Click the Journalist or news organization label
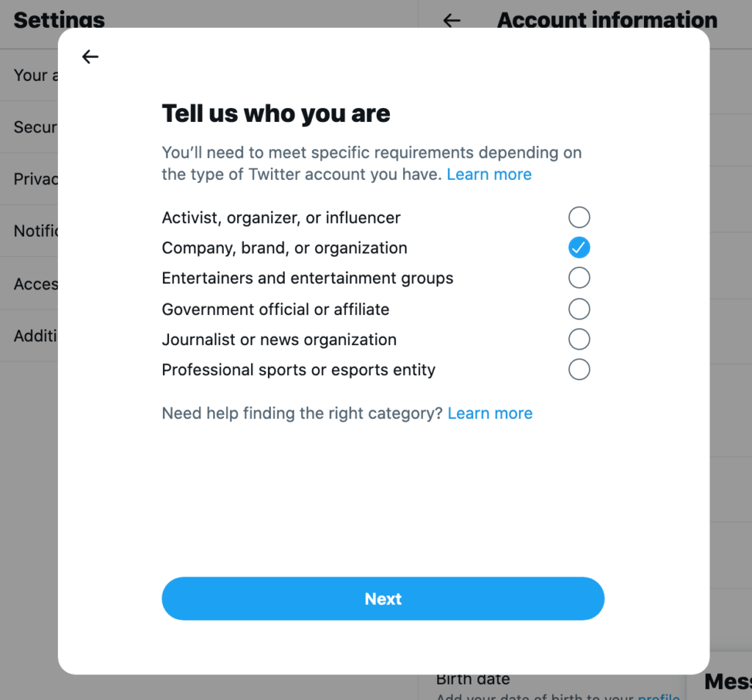This screenshot has height=700, width=752. coord(279,340)
